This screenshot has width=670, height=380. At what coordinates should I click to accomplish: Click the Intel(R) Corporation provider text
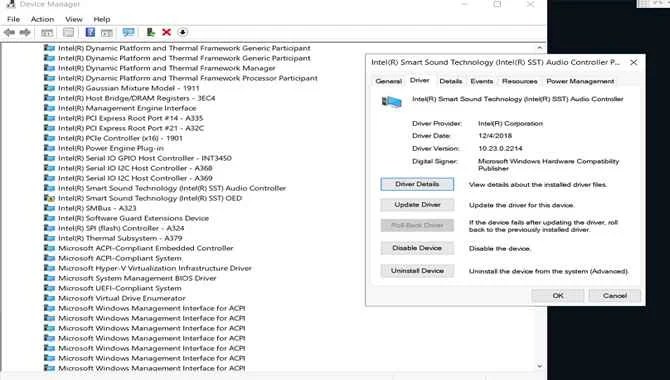pos(510,124)
